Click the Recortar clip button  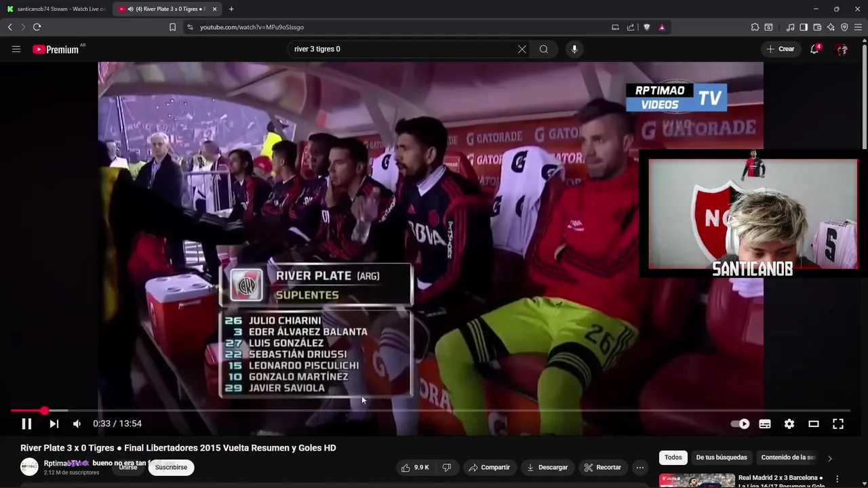point(602,467)
